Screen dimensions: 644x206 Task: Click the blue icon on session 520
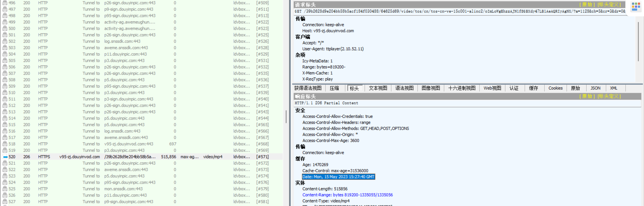(5, 157)
